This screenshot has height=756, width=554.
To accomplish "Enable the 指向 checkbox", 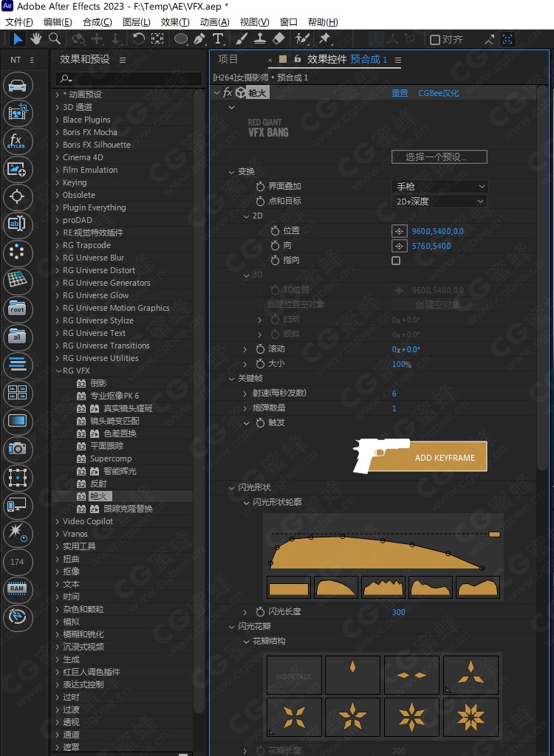I will (396, 261).
